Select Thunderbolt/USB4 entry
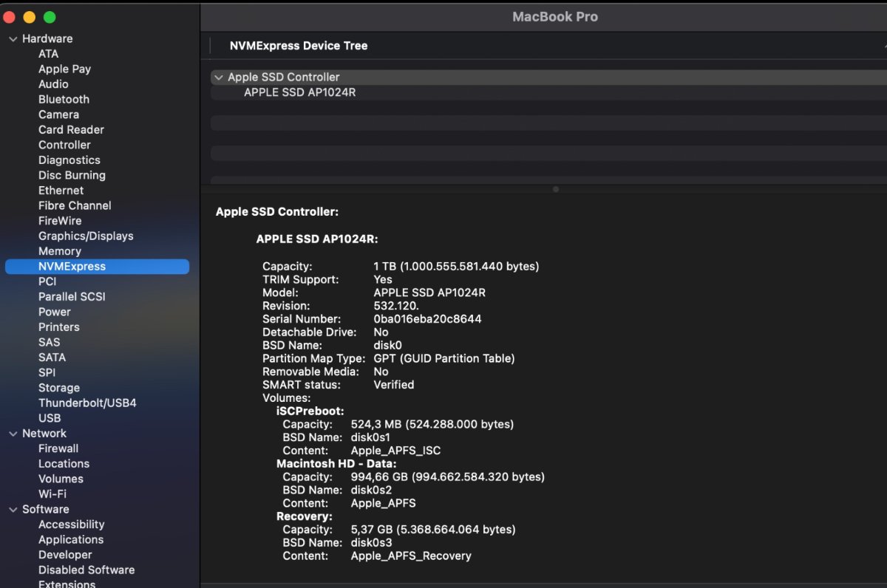Screen dimensions: 887x588 [87, 403]
